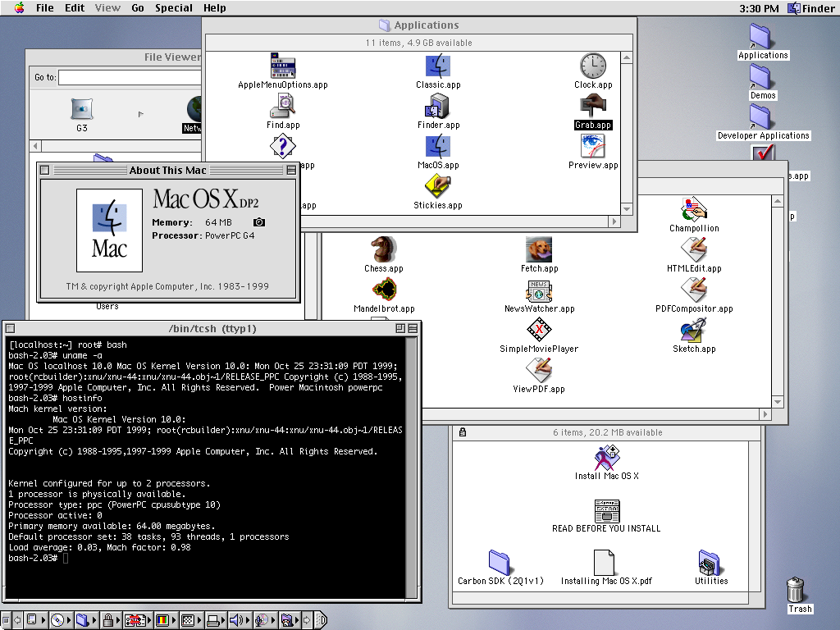The height and width of the screenshot is (630, 840).
Task: Click the Applications window's vertical scroll track
Action: pos(627,134)
